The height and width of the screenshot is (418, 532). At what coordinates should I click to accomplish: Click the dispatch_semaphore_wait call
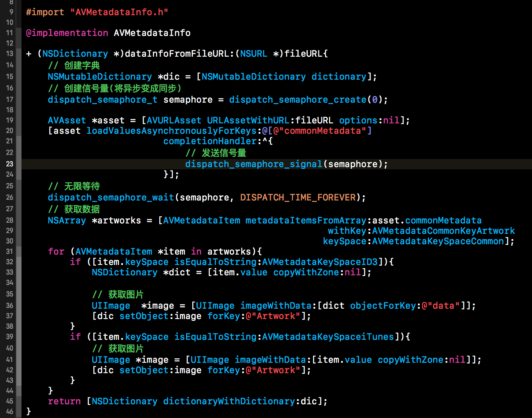pos(111,198)
